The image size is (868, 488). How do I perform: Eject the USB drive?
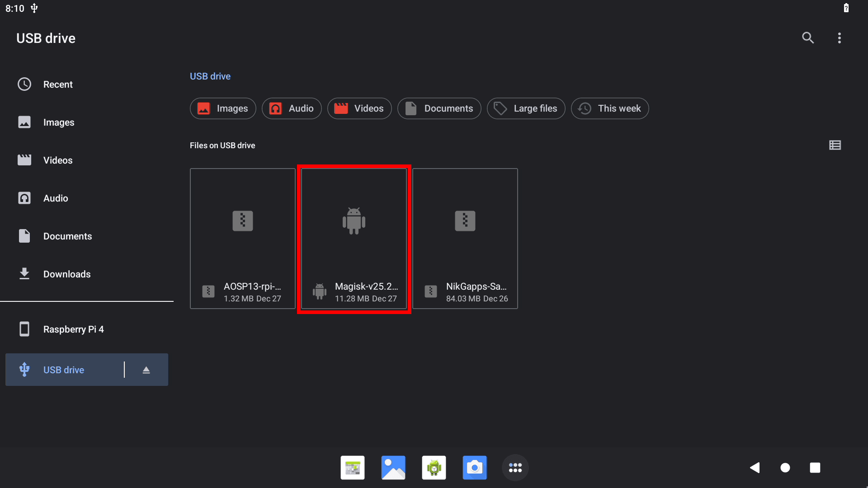click(x=146, y=370)
